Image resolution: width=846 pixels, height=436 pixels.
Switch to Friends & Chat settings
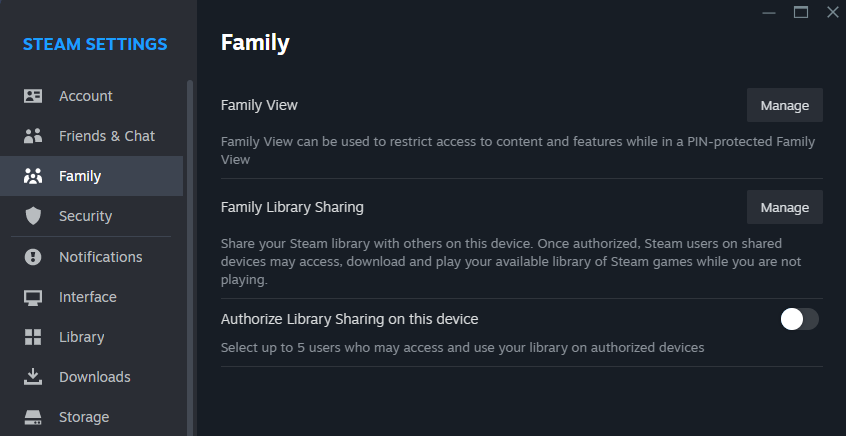(x=107, y=136)
